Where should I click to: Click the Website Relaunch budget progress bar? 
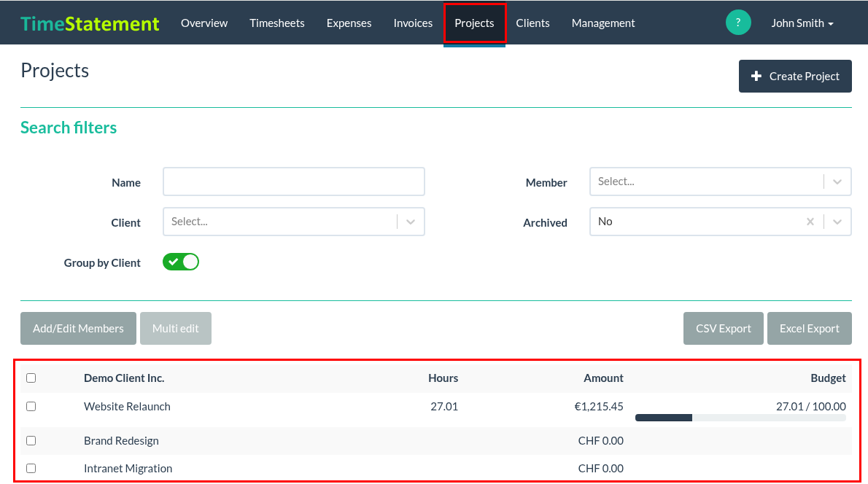[740, 418]
